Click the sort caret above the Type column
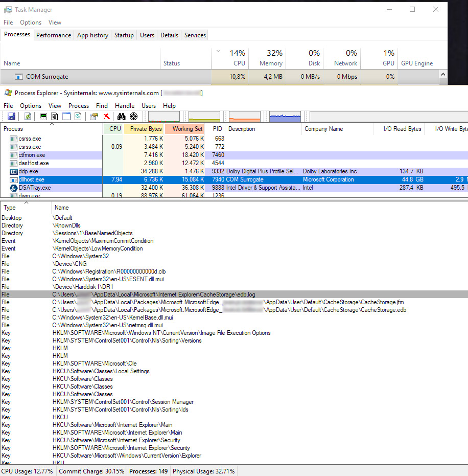Image resolution: width=468 pixels, height=476 pixels. point(26,203)
